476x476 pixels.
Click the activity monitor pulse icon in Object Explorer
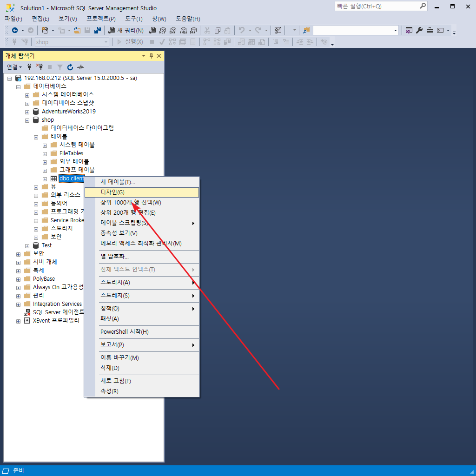coord(80,67)
